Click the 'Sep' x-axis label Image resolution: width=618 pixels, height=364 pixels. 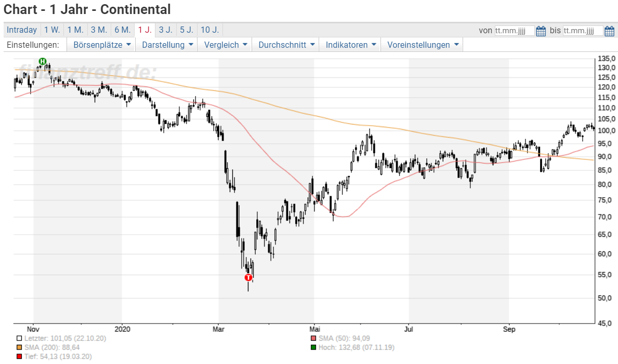pyautogui.click(x=509, y=329)
